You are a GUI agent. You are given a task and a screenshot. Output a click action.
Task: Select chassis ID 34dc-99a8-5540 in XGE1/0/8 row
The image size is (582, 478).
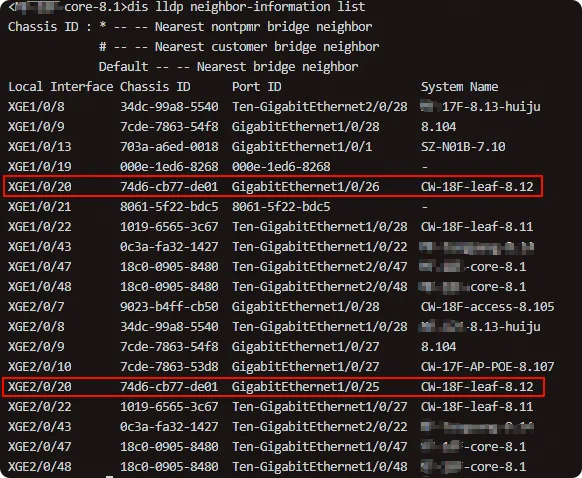169,107
